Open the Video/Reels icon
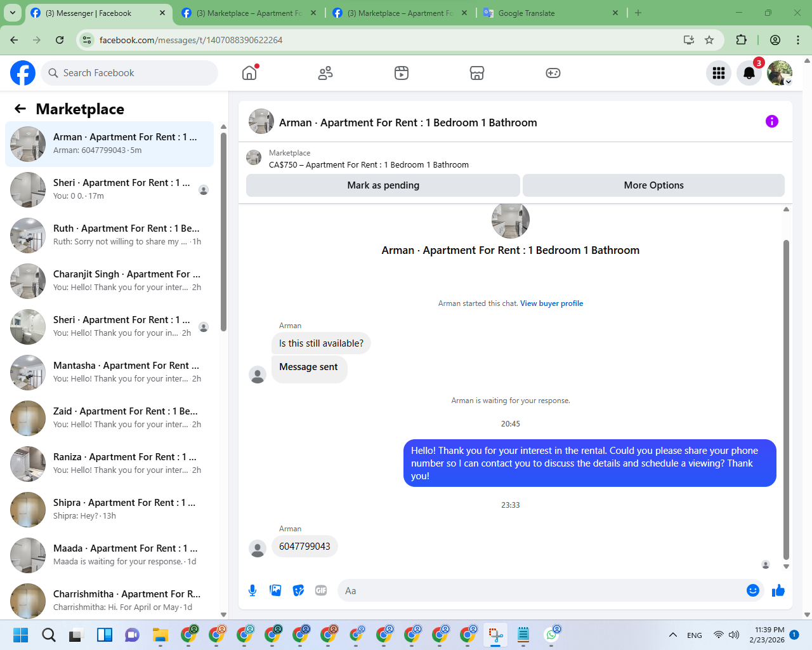The image size is (812, 650). click(402, 73)
